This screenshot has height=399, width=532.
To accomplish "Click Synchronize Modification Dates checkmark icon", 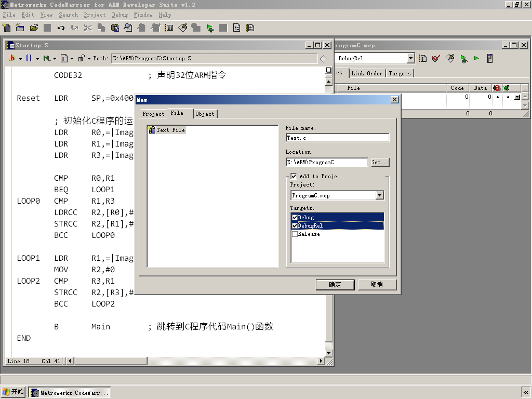I will 436,58.
